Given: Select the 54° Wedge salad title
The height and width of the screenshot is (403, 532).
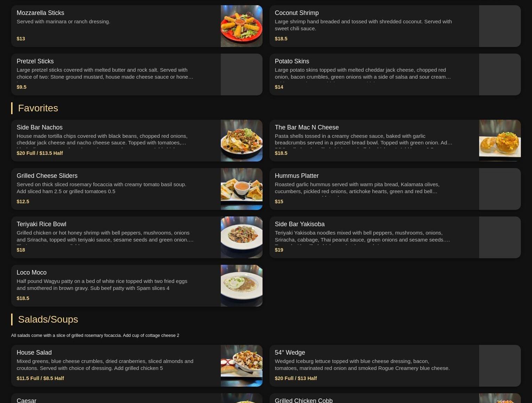Looking at the screenshot, I should [290, 353].
